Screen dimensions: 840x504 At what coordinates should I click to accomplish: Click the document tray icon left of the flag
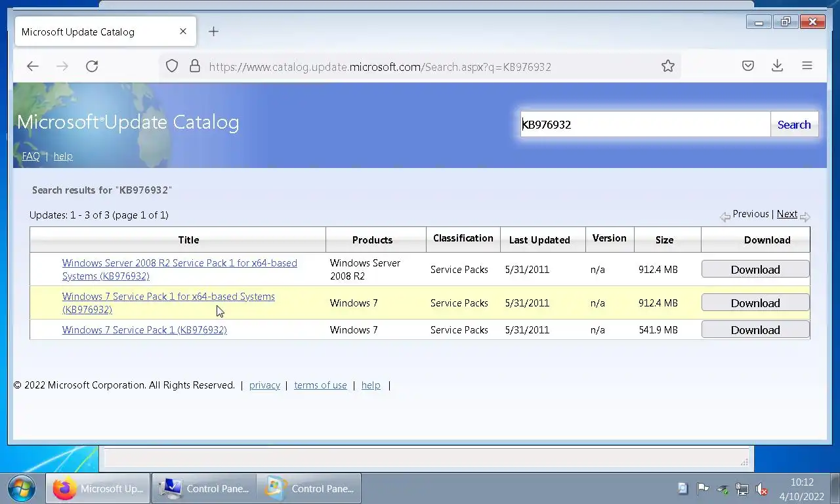683,489
